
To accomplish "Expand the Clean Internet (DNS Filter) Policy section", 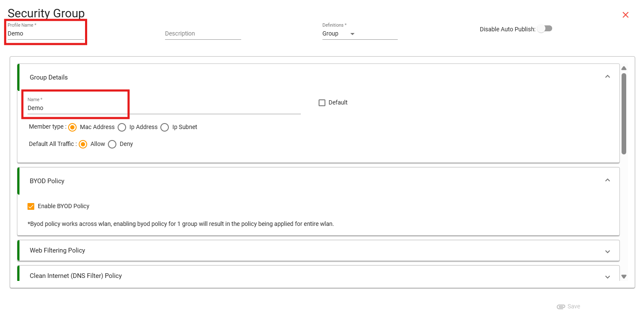I will 608,277.
